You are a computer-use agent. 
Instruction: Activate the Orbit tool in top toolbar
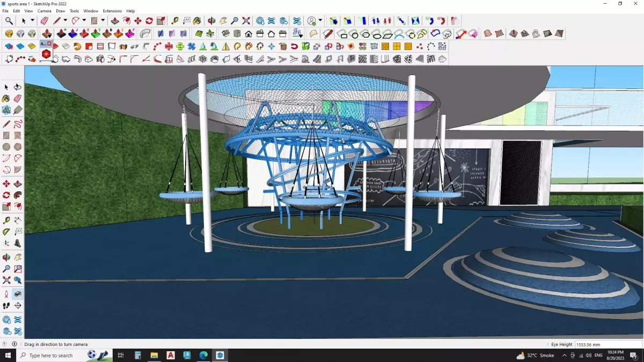coord(211,20)
